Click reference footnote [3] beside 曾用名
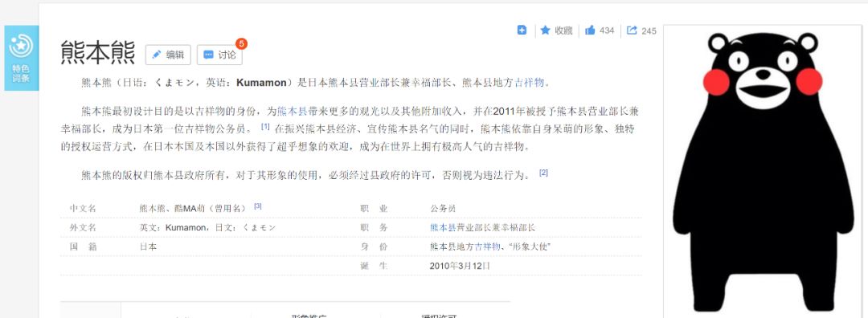 click(258, 206)
